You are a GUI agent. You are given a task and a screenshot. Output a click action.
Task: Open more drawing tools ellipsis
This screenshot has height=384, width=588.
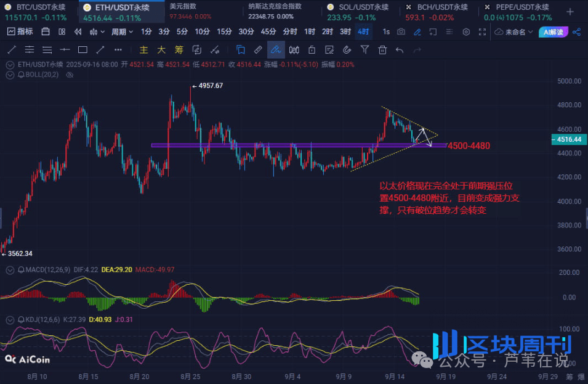118,49
